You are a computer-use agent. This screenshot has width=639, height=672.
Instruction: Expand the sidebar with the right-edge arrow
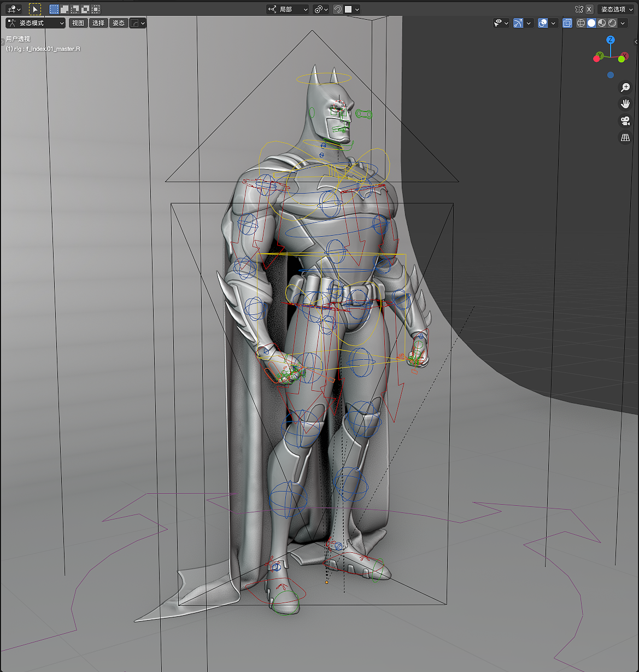coord(636,42)
